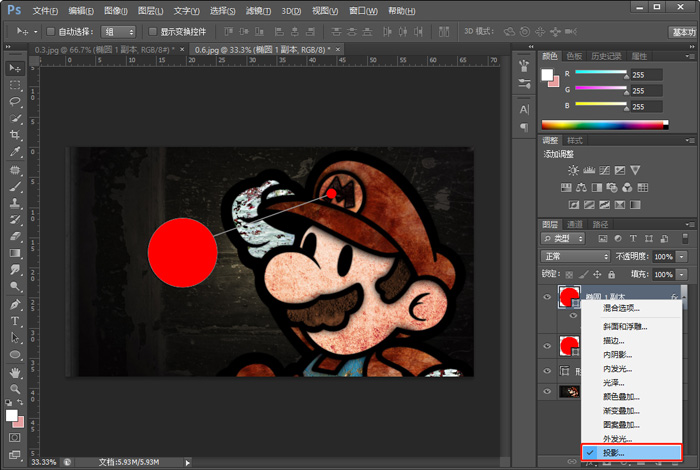Select the Pen tool

pos(15,304)
